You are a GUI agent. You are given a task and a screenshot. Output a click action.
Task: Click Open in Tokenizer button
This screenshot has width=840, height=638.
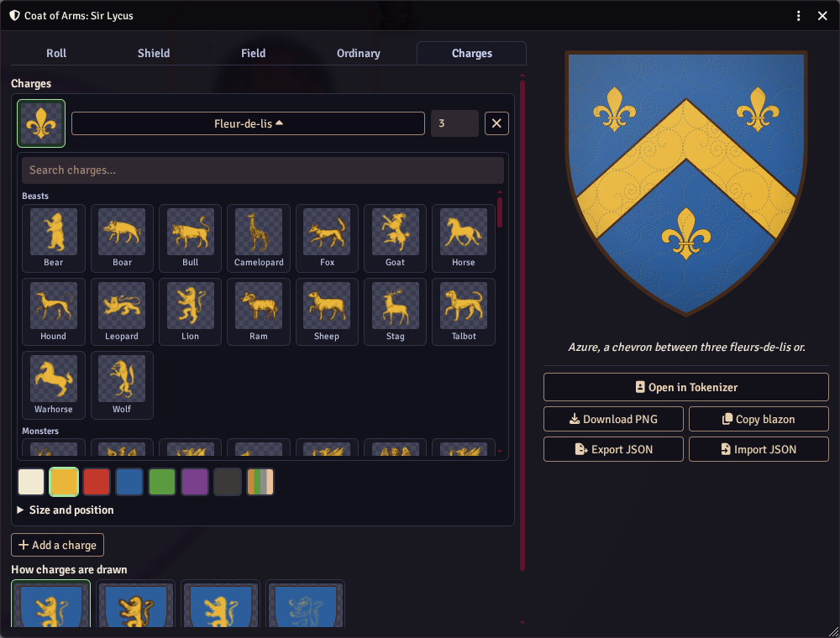point(685,387)
